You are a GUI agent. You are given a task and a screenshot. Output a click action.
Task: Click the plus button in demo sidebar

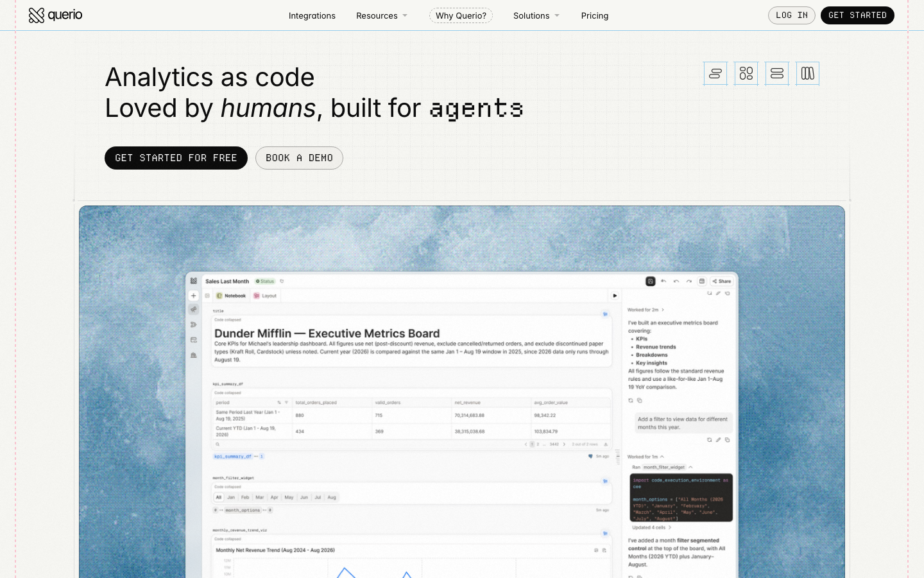coord(193,296)
